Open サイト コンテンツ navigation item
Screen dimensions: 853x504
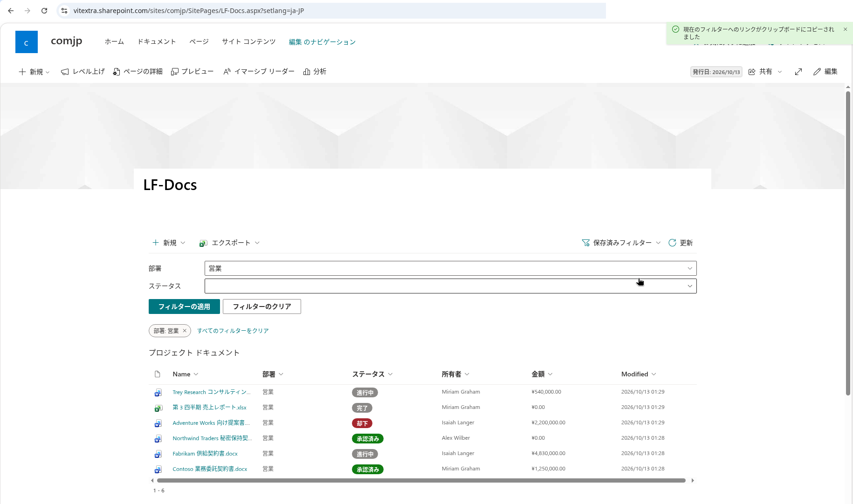click(249, 42)
